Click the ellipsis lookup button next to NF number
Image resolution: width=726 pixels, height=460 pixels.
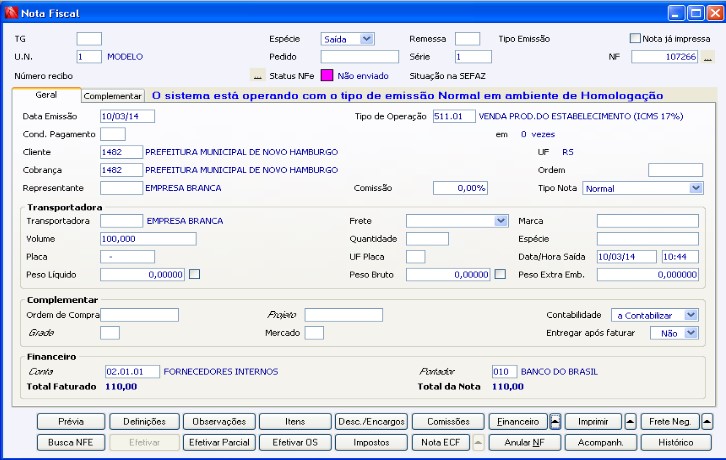point(707,57)
